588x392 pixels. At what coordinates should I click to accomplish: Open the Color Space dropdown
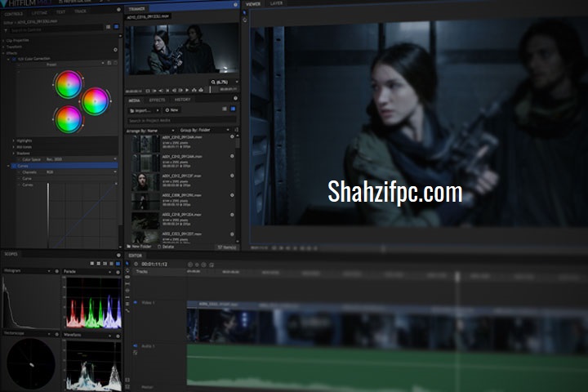[x=81, y=159]
